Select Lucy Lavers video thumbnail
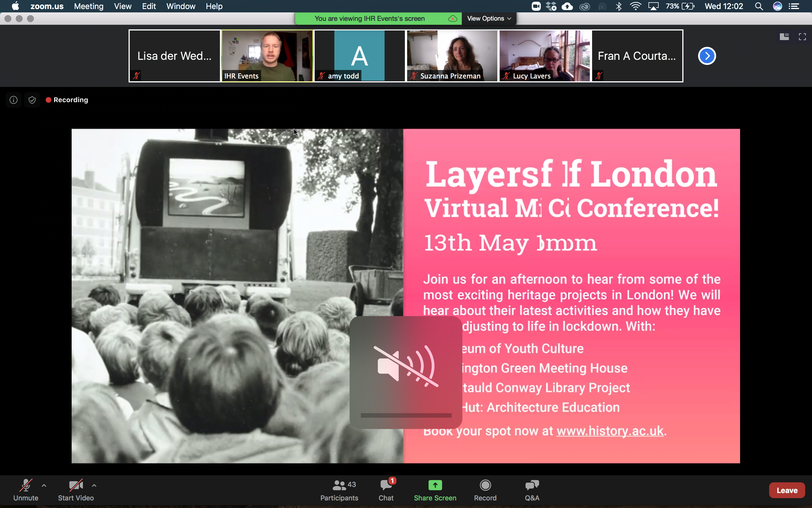812x508 pixels. tap(545, 56)
